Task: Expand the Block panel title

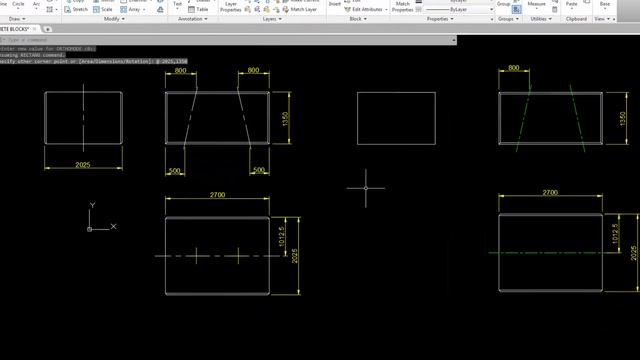Action: (x=358, y=19)
